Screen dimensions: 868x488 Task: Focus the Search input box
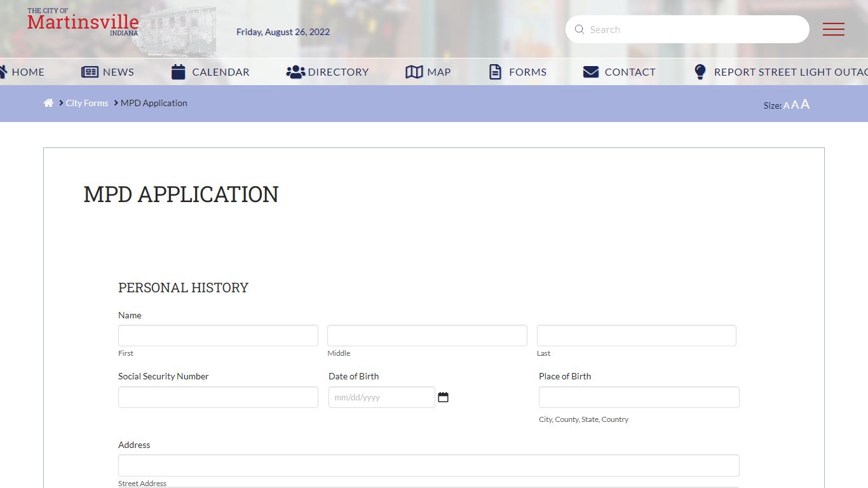688,29
